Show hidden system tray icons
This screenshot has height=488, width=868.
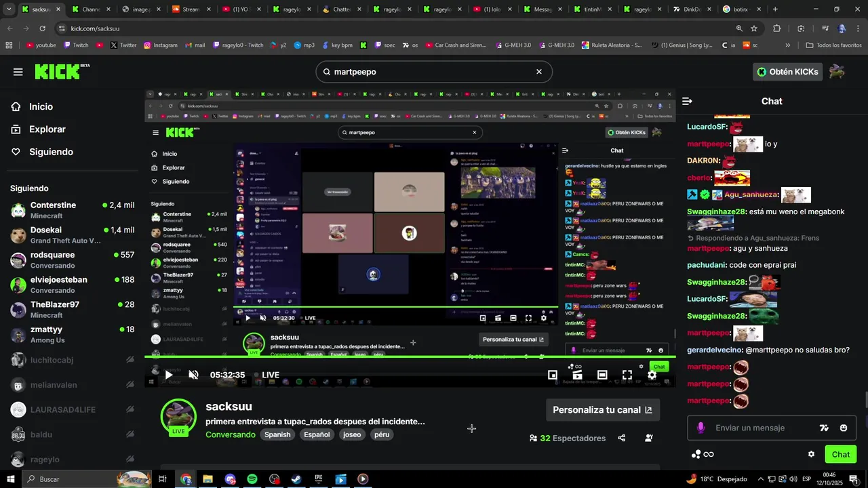[760, 479]
